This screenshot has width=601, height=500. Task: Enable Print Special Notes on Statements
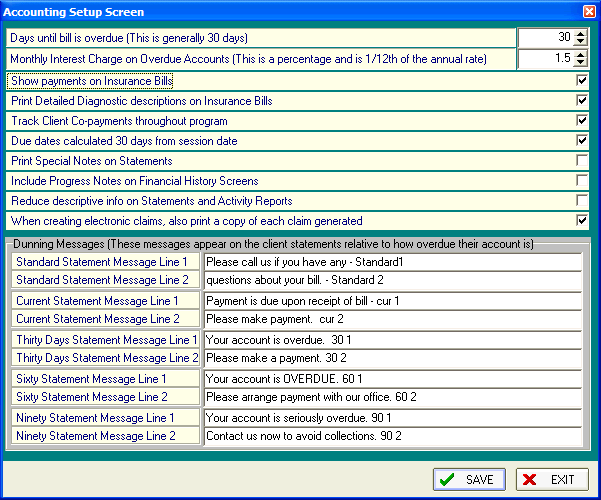(582, 160)
